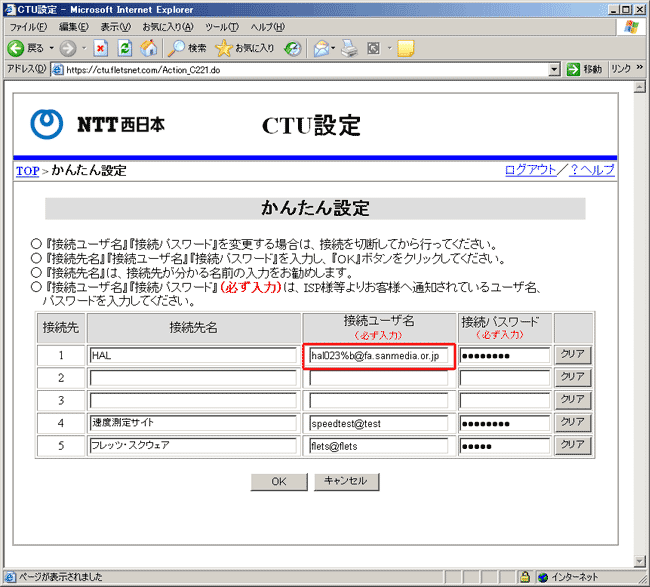Click row 2 username field
Viewport: 650px width, 587px height.
379,378
